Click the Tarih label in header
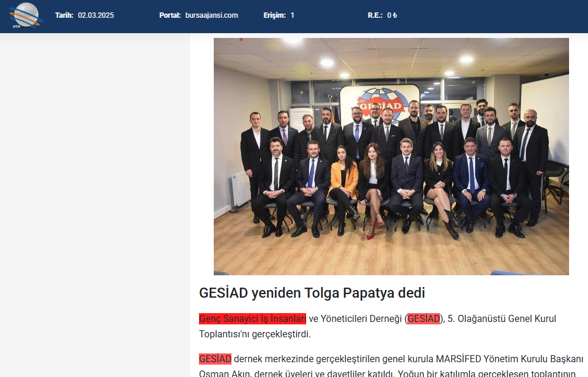 tap(64, 15)
